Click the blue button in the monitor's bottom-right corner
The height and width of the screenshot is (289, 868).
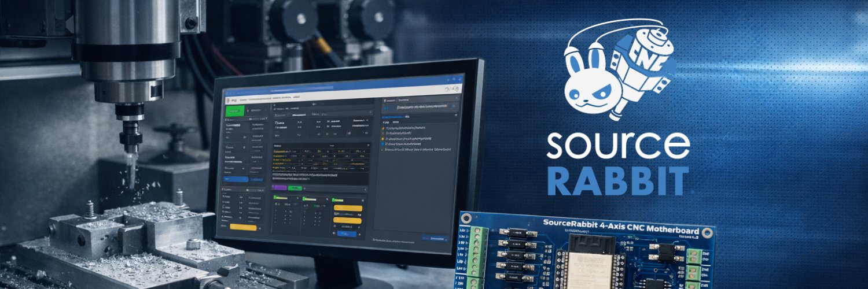436,238
